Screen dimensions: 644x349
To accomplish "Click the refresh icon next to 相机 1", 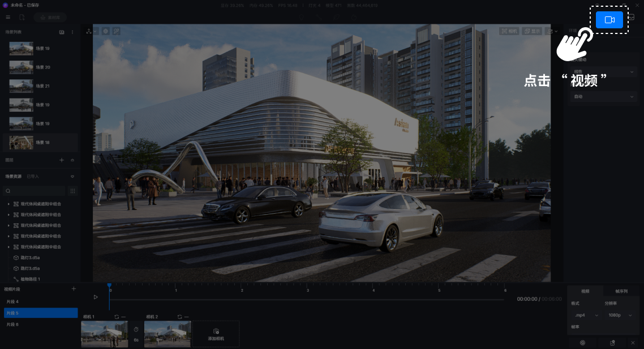I will click(117, 317).
